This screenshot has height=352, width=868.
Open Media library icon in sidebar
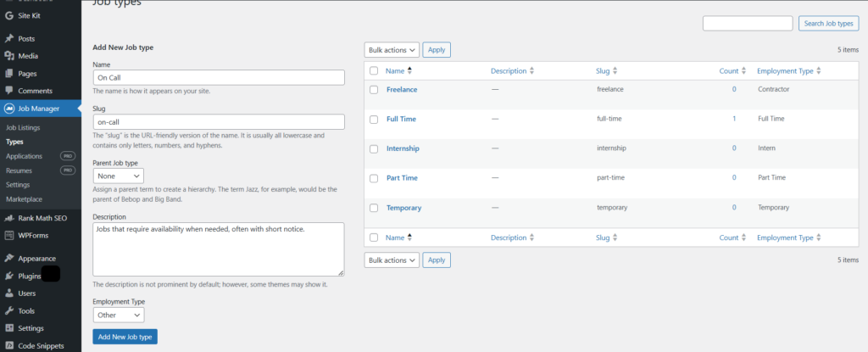(8, 56)
